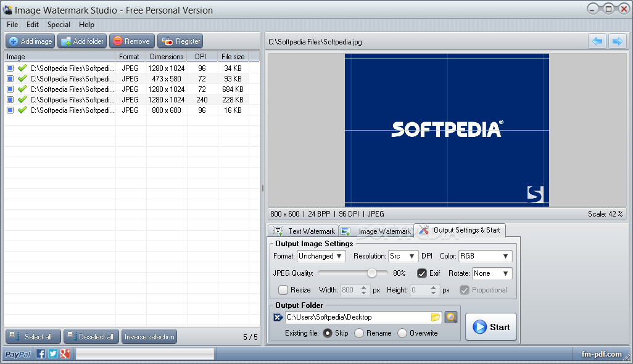The height and width of the screenshot is (364, 633).
Task: Switch to the Image Watermark tab
Action: coord(376,231)
